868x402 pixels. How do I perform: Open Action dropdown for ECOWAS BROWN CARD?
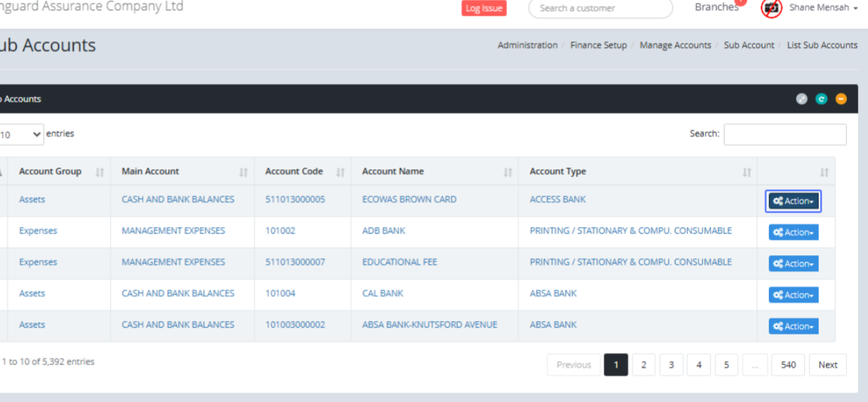[793, 201]
